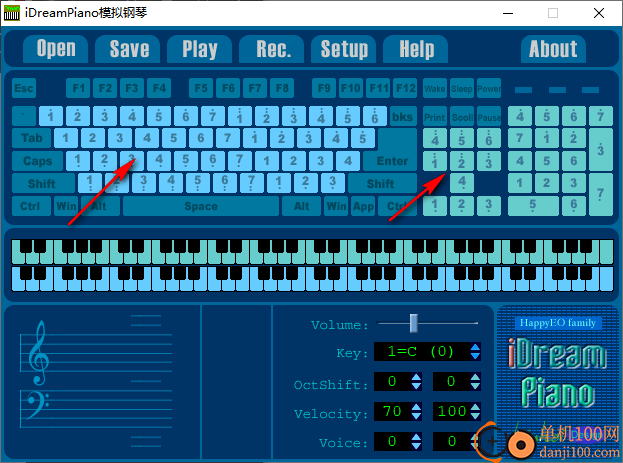The height and width of the screenshot is (463, 623).
Task: Click the Velocity field showing 100
Action: click(451, 411)
